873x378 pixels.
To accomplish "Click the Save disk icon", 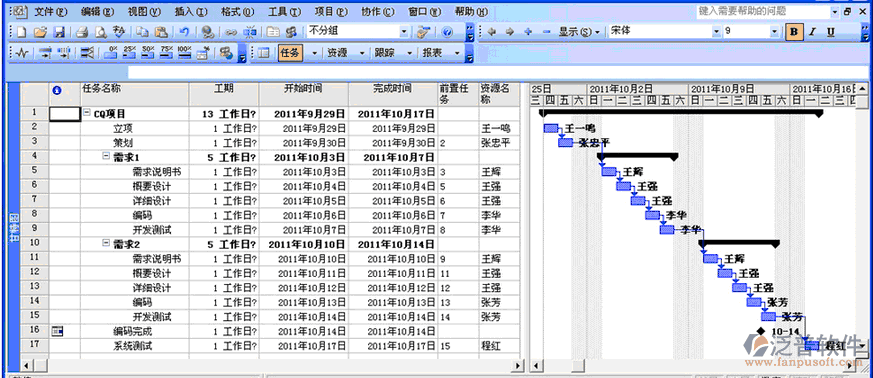I will (58, 32).
